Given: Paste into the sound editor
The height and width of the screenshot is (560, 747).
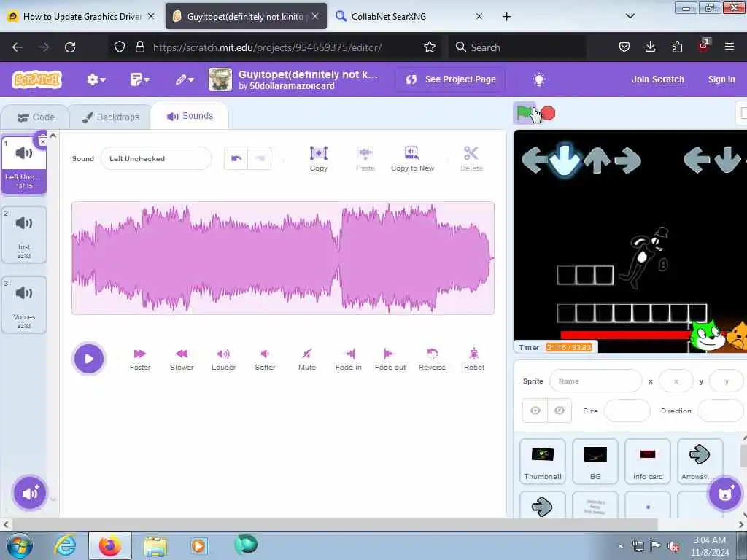Looking at the screenshot, I should point(365,158).
